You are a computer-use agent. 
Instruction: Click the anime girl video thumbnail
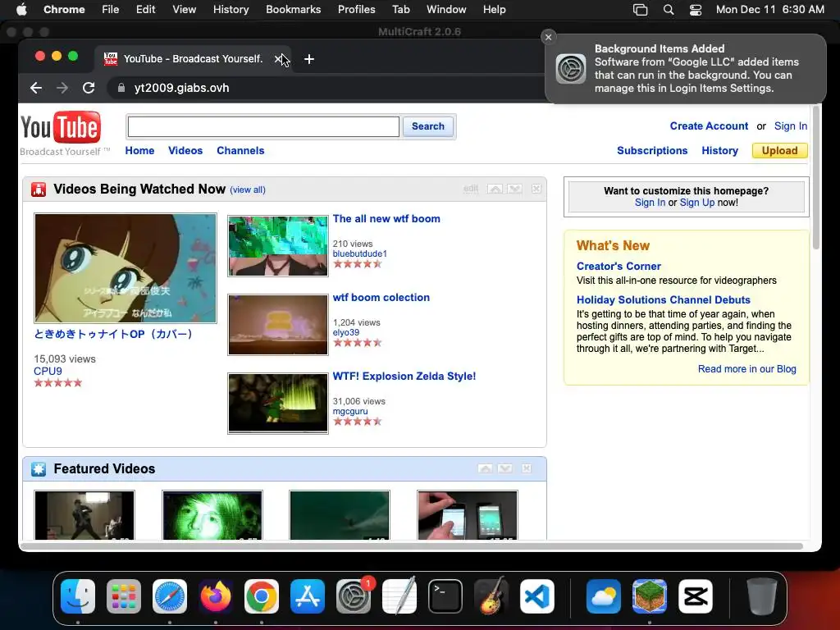126,268
